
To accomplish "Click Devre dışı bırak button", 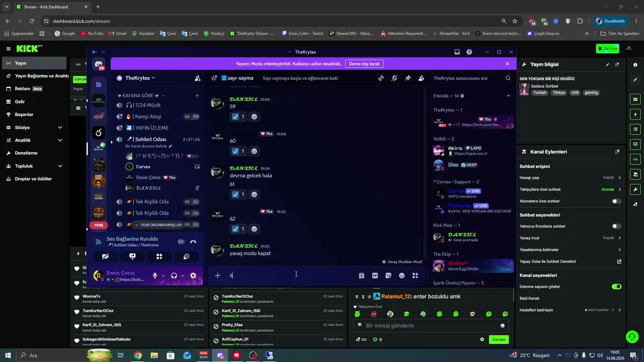I will tap(364, 64).
